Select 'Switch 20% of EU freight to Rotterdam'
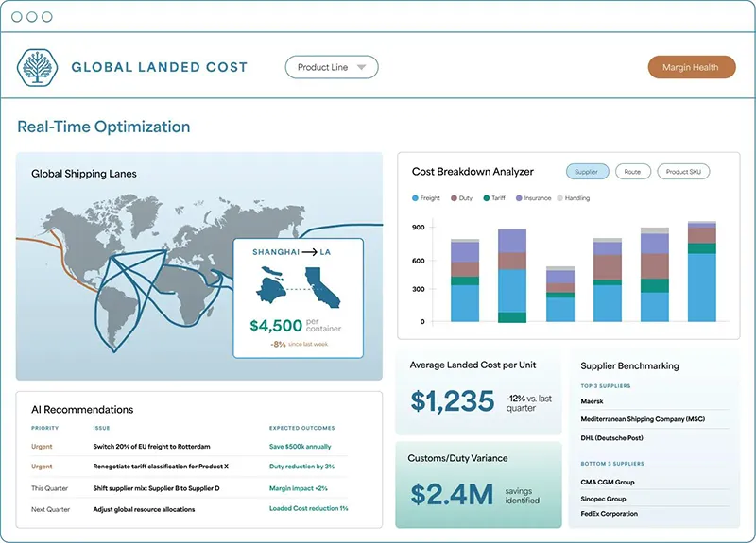 (x=151, y=447)
